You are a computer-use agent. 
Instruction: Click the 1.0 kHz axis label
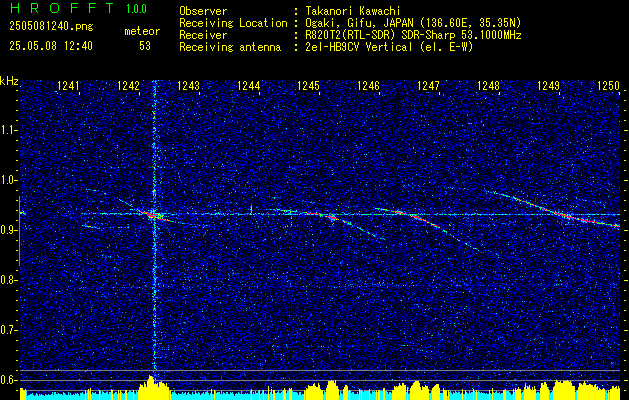point(9,180)
